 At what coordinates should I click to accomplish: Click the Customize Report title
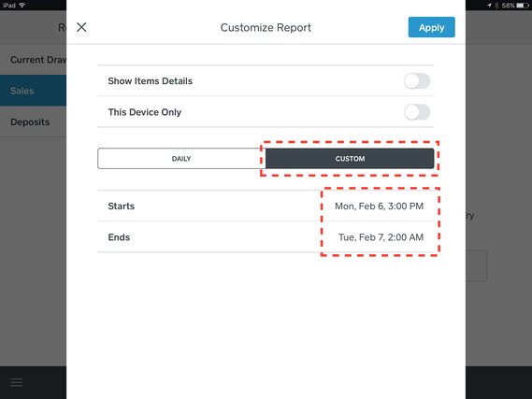pos(266,27)
